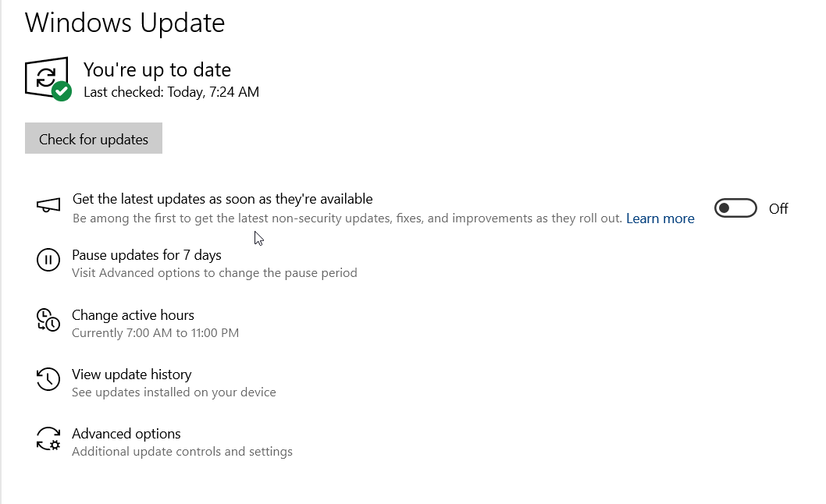The height and width of the screenshot is (504, 826).
Task: Click the "You're up to date" status text
Action: point(157,69)
